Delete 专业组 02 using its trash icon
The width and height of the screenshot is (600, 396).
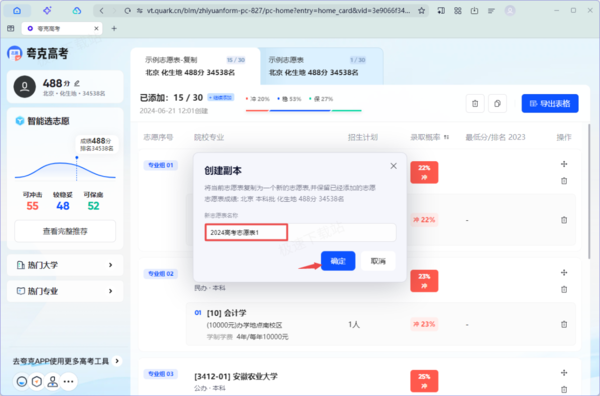pos(564,290)
